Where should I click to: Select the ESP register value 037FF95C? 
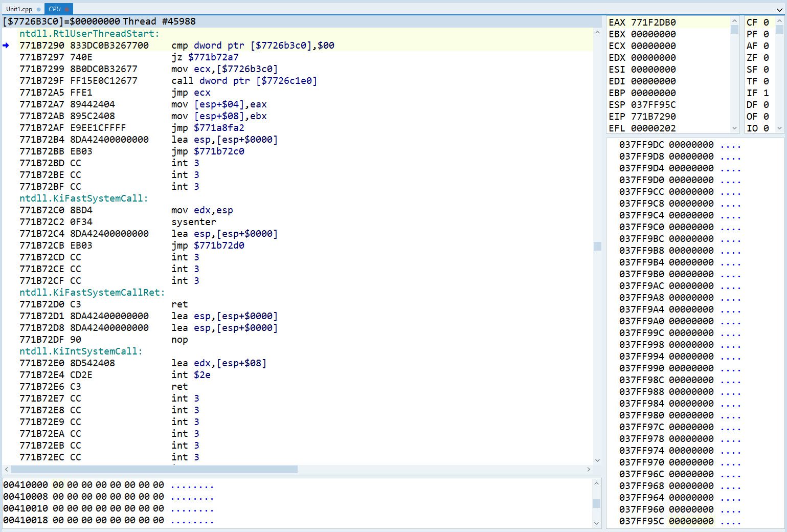654,105
